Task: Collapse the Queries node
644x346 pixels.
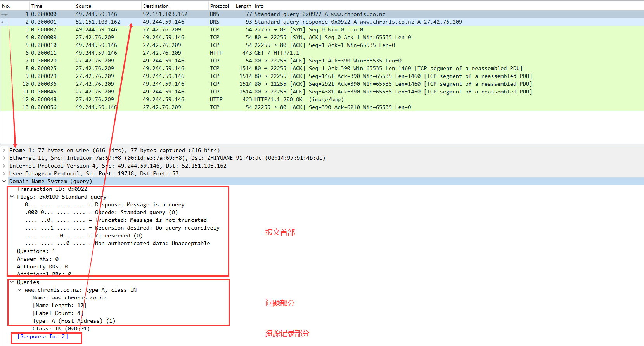Action: click(x=12, y=282)
